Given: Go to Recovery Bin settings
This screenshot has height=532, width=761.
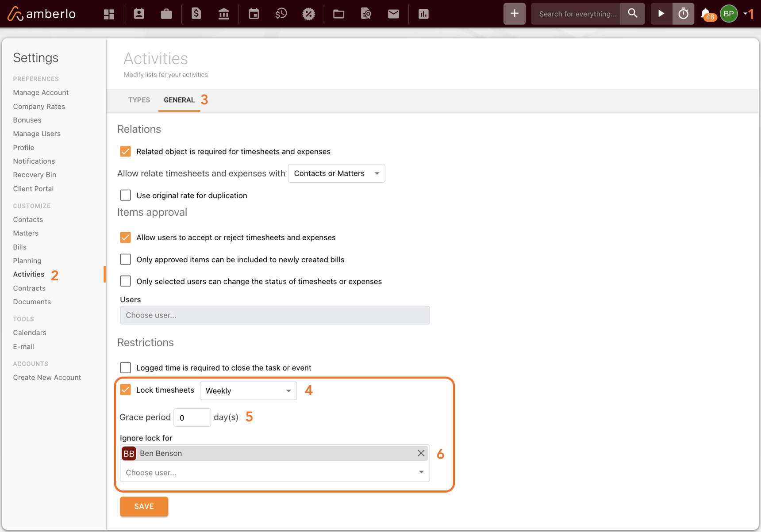Looking at the screenshot, I should (35, 175).
